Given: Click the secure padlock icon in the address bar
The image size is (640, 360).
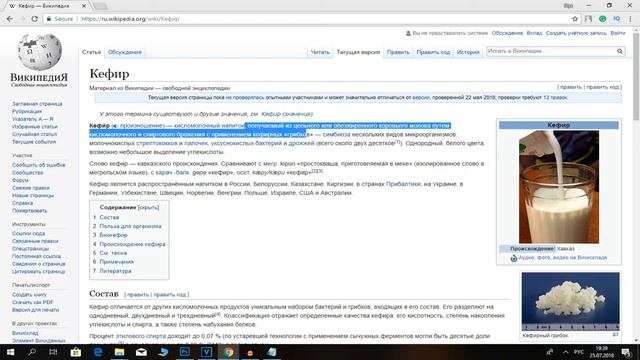Looking at the screenshot, I should 49,19.
